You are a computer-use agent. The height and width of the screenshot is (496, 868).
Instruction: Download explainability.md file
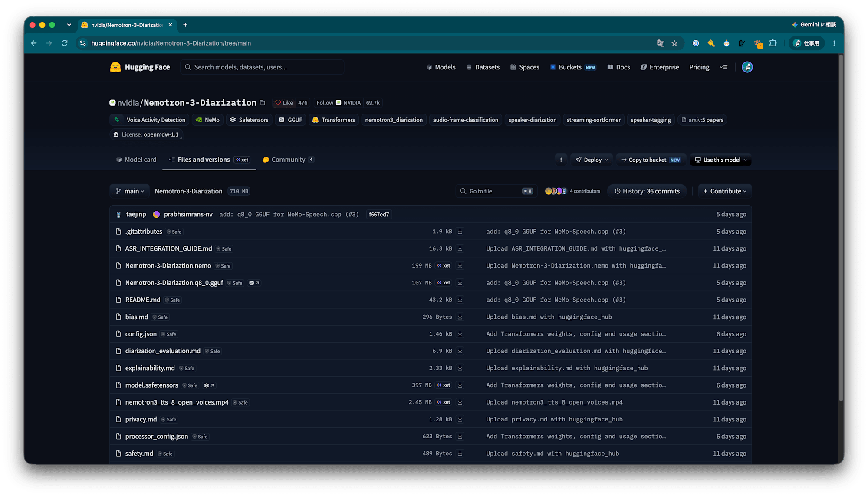point(460,368)
